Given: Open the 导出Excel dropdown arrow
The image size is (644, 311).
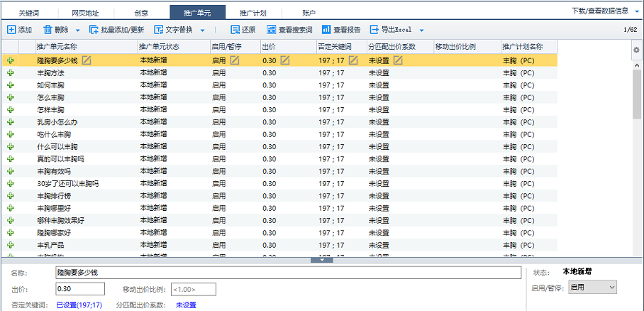Looking at the screenshot, I should [x=421, y=31].
